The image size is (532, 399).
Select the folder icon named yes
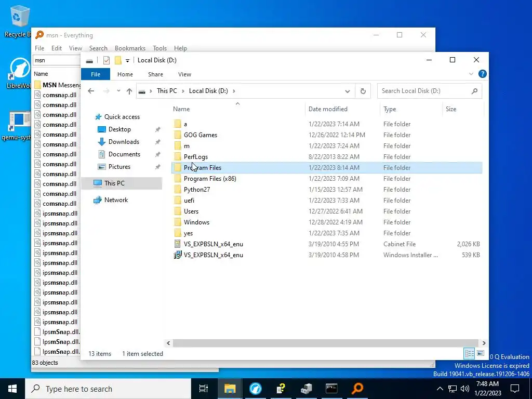(178, 233)
